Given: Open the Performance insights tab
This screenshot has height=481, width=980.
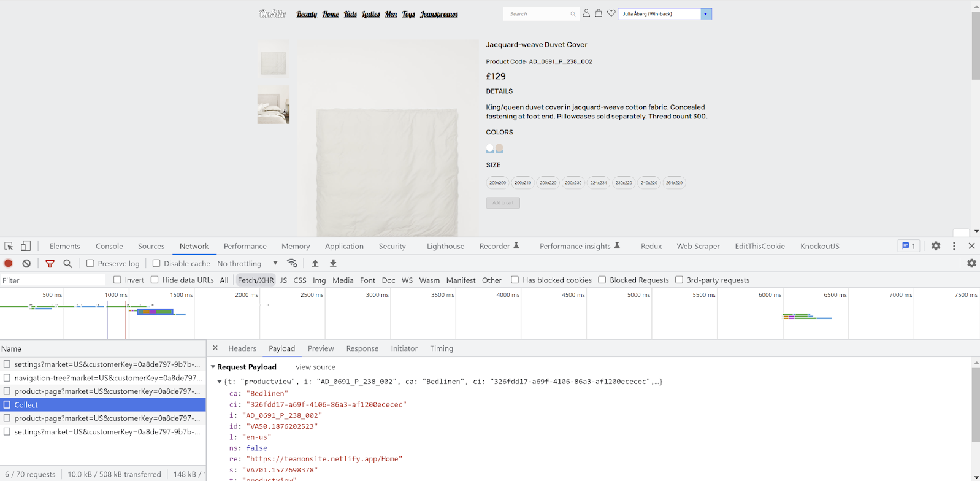Looking at the screenshot, I should 580,246.
